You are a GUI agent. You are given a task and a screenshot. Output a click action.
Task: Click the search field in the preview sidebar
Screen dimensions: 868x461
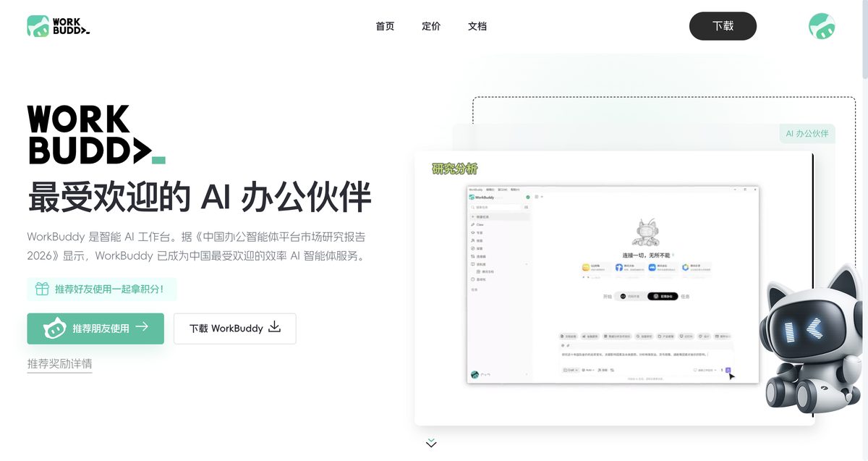coord(495,207)
